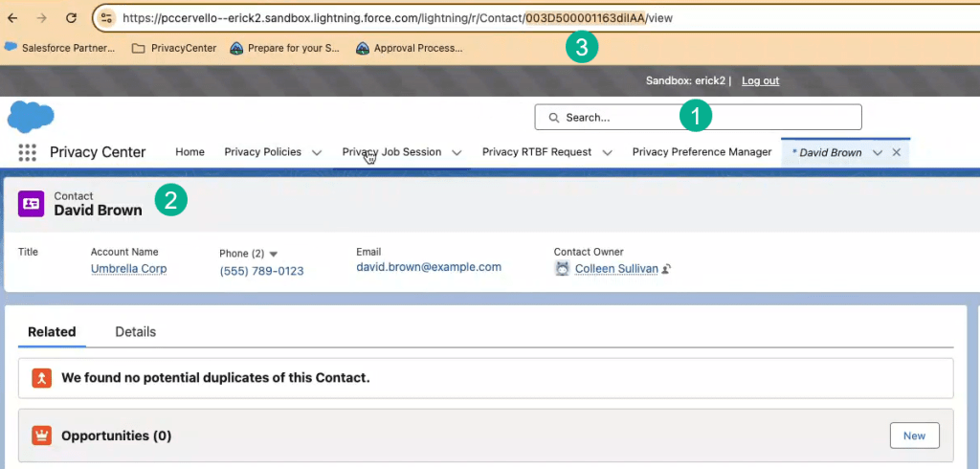The image size is (980, 469).
Task: Click the Log out link
Action: tap(760, 80)
